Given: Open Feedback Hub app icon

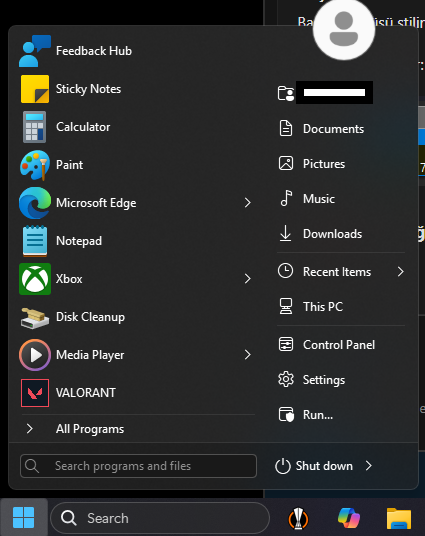Looking at the screenshot, I should 35,51.
